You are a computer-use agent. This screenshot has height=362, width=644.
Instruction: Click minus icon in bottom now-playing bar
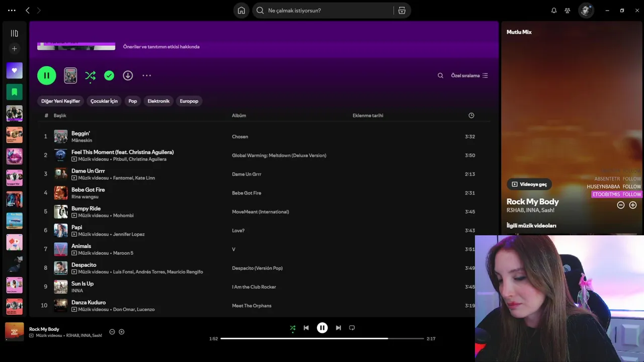point(112,332)
